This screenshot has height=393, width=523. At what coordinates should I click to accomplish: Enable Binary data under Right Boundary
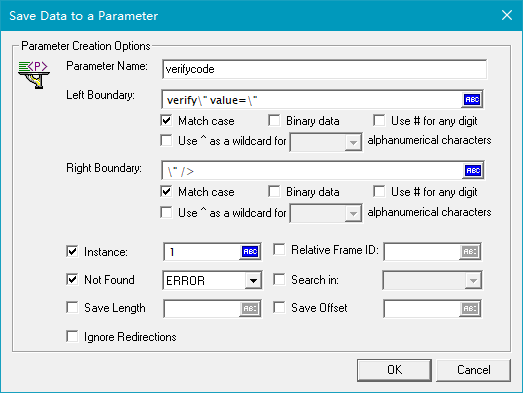click(x=274, y=191)
